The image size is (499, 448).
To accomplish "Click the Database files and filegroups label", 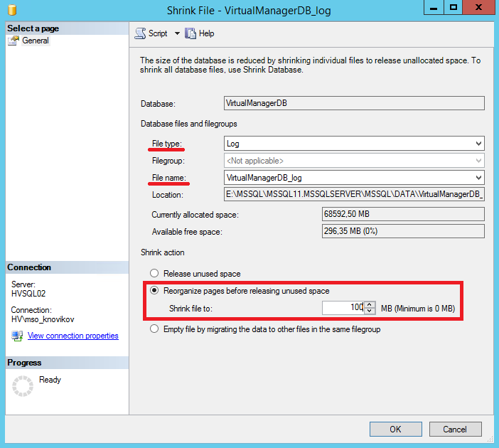I will tap(189, 124).
